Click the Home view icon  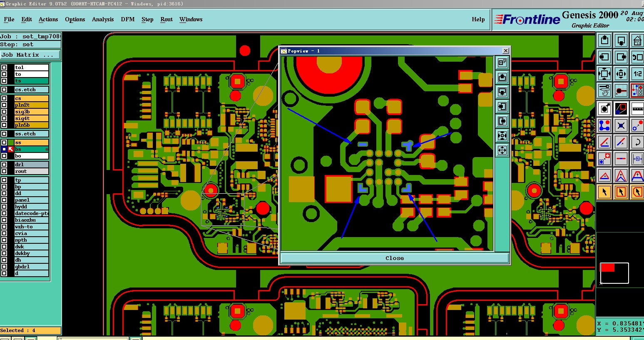coord(637,40)
